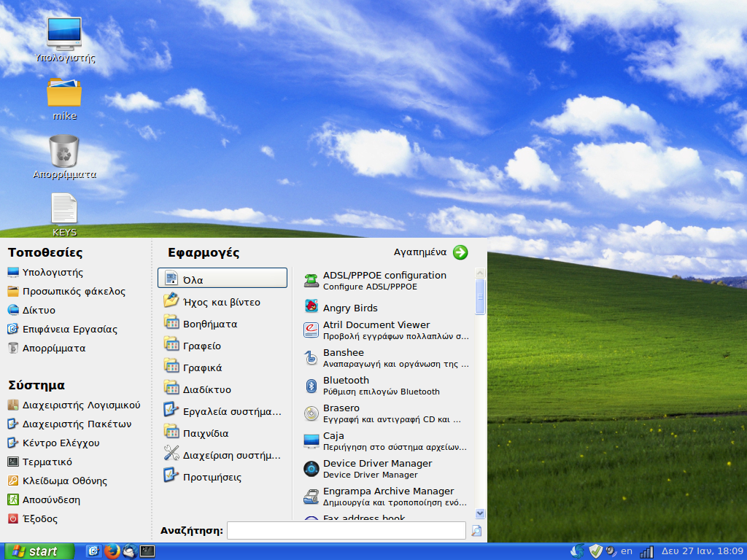Click the scrollbar up arrow in app list
This screenshot has width=747, height=560.
[x=480, y=273]
